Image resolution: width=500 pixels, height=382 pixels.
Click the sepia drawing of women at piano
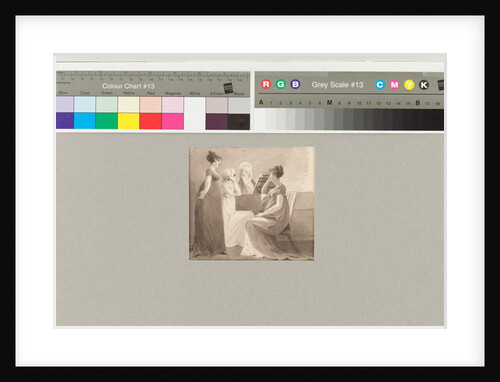click(252, 203)
